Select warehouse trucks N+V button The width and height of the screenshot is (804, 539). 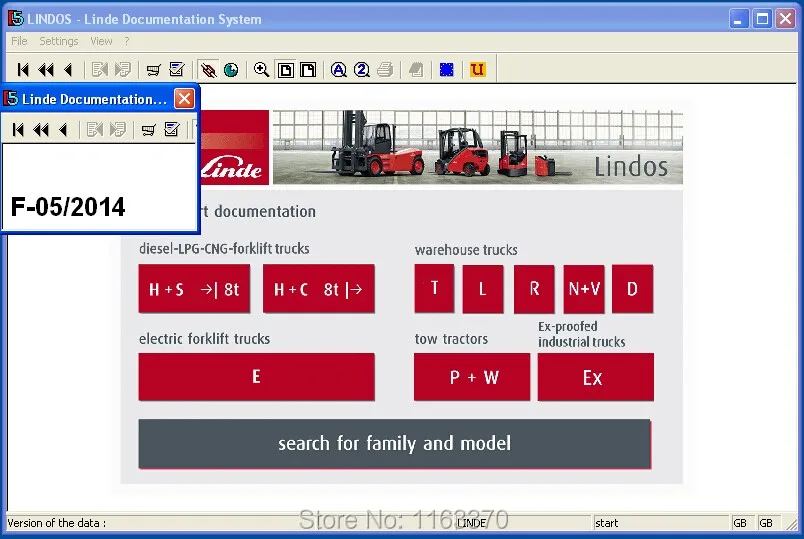(584, 289)
